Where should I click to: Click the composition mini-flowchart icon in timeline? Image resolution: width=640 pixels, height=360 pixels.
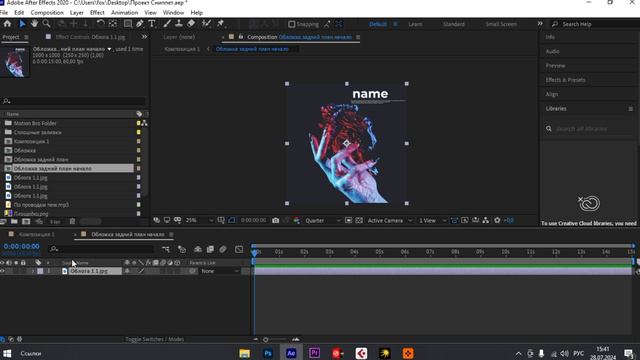[166, 249]
